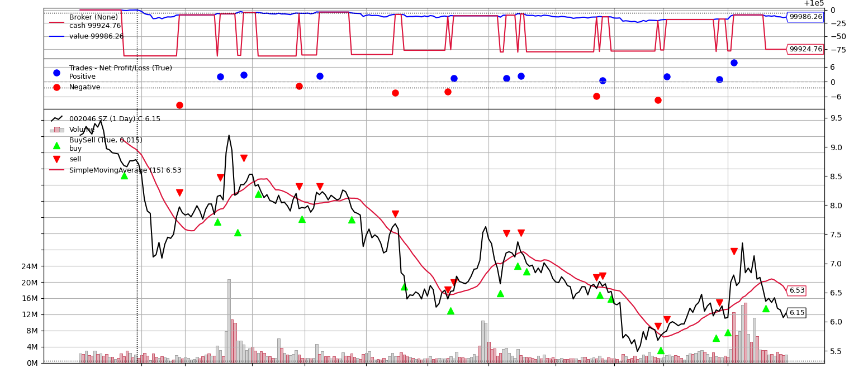Click the '+1e5' axis offset label
The height and width of the screenshot is (382, 868).
(813, 3)
